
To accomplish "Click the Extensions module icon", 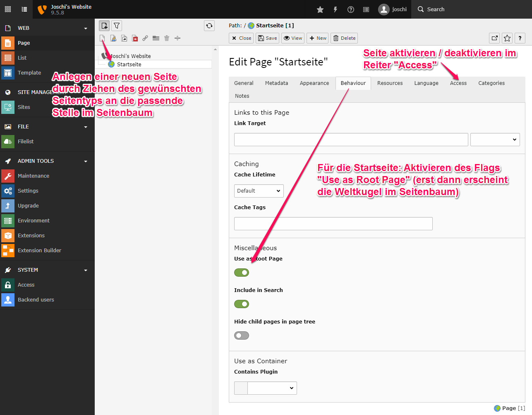I will [x=8, y=236].
